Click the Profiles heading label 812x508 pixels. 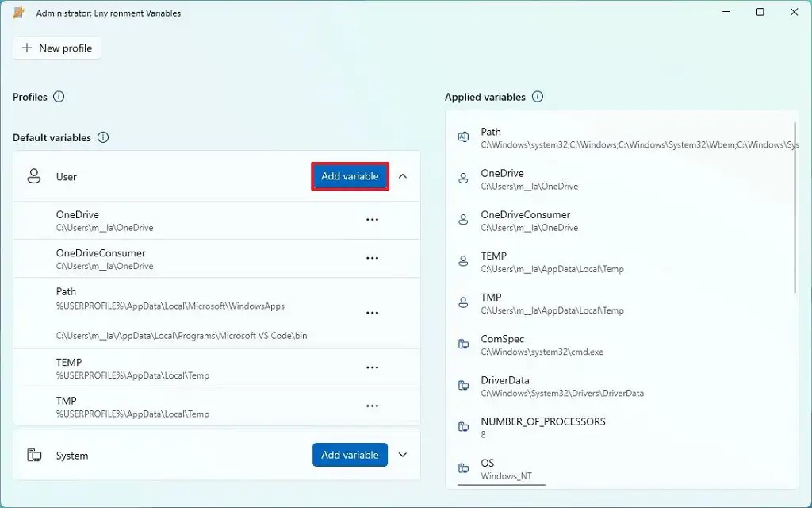[30, 97]
